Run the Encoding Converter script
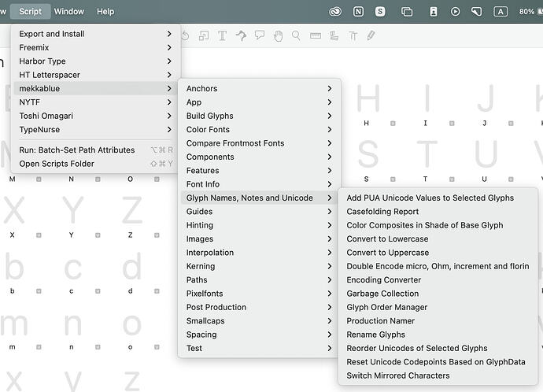Screen dimensions: 543x392 (438, 279)
